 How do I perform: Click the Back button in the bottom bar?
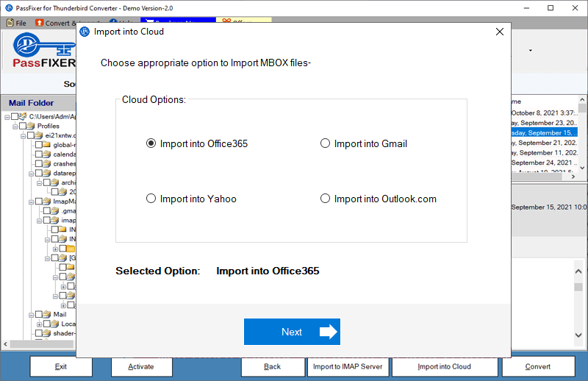[273, 367]
